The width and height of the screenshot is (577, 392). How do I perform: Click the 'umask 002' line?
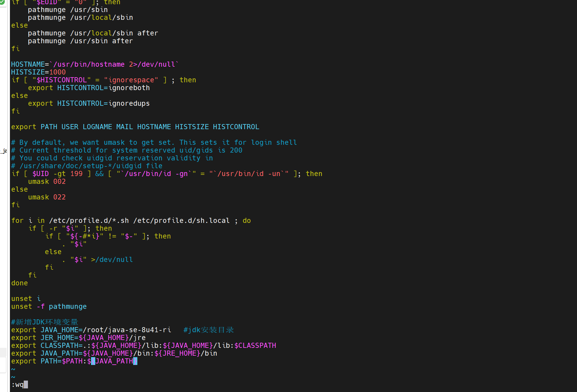pos(47,182)
